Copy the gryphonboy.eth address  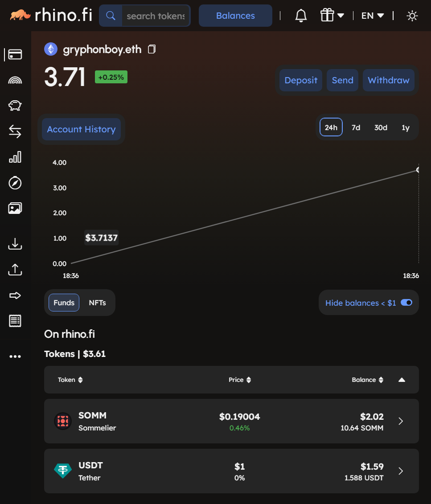coord(152,49)
